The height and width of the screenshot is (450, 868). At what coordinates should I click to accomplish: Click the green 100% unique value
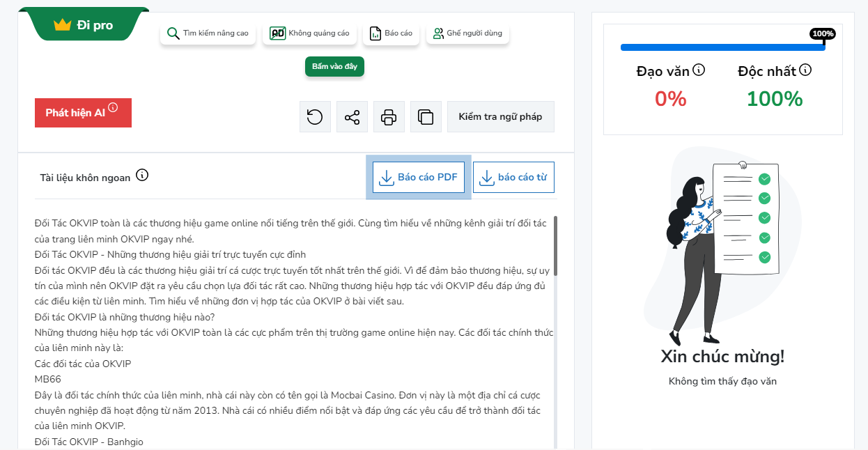coord(775,99)
